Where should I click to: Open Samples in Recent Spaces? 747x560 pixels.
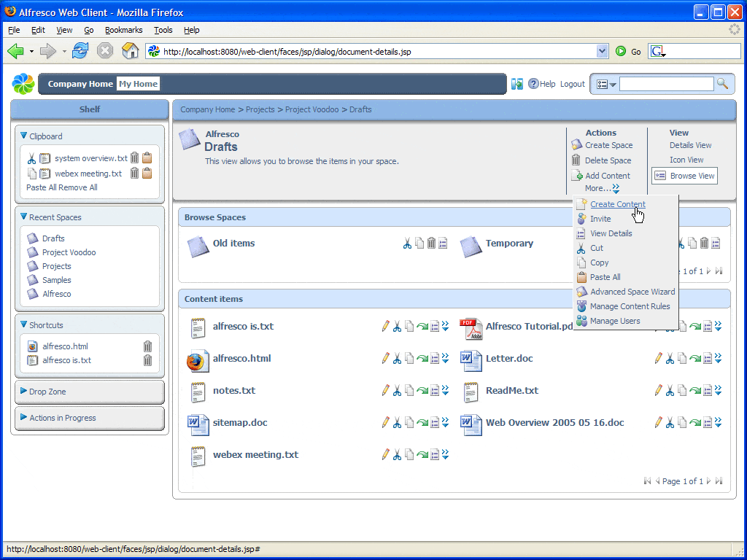pyautogui.click(x=57, y=280)
